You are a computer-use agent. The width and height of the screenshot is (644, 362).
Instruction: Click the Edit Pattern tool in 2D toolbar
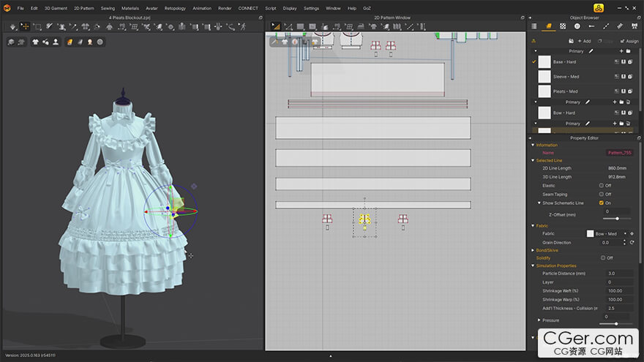pos(288,26)
